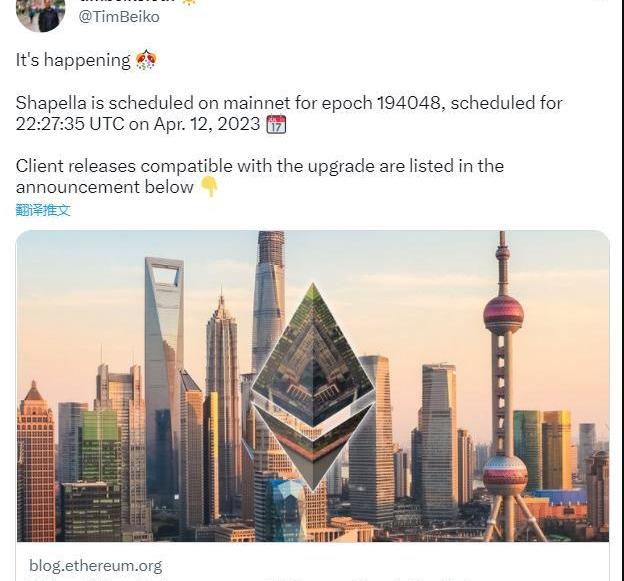Image resolution: width=624 pixels, height=581 pixels.
Task: Open Tim Beiko's profile avatar
Action: click(x=41, y=14)
